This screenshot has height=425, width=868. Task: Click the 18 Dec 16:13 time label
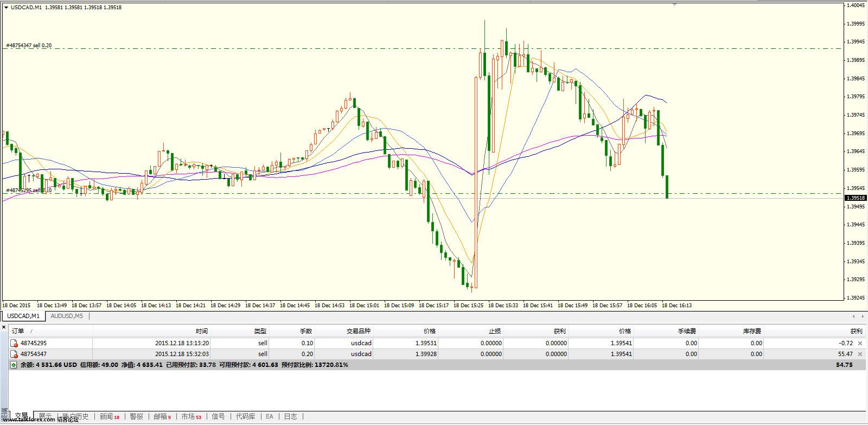676,305
